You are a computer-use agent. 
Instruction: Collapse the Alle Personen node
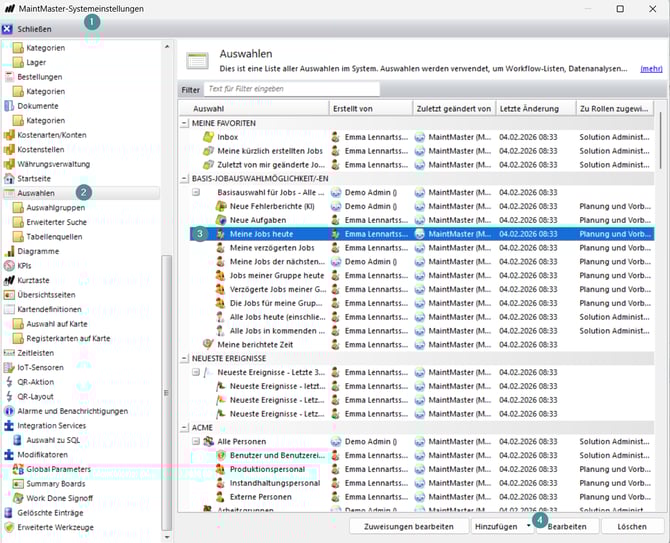click(196, 441)
